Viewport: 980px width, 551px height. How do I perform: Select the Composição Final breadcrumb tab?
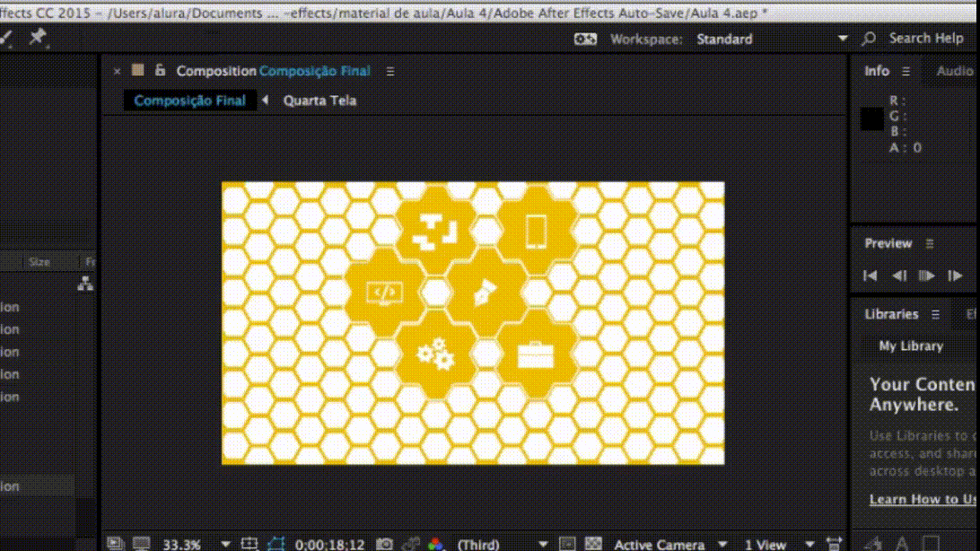click(189, 101)
